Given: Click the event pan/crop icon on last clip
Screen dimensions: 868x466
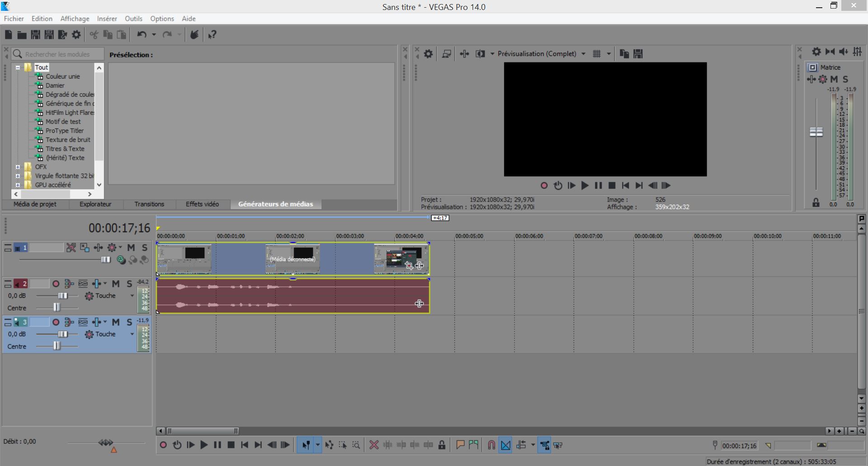Looking at the screenshot, I should click(409, 265).
